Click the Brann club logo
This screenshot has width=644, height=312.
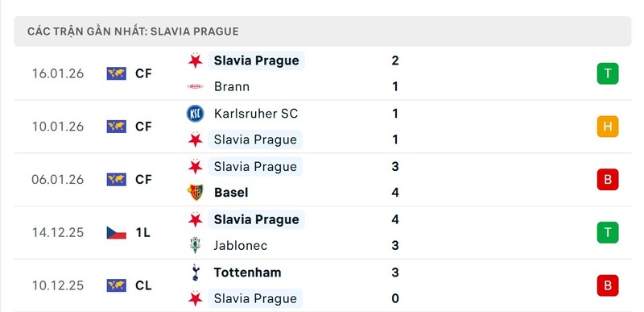[195, 86]
